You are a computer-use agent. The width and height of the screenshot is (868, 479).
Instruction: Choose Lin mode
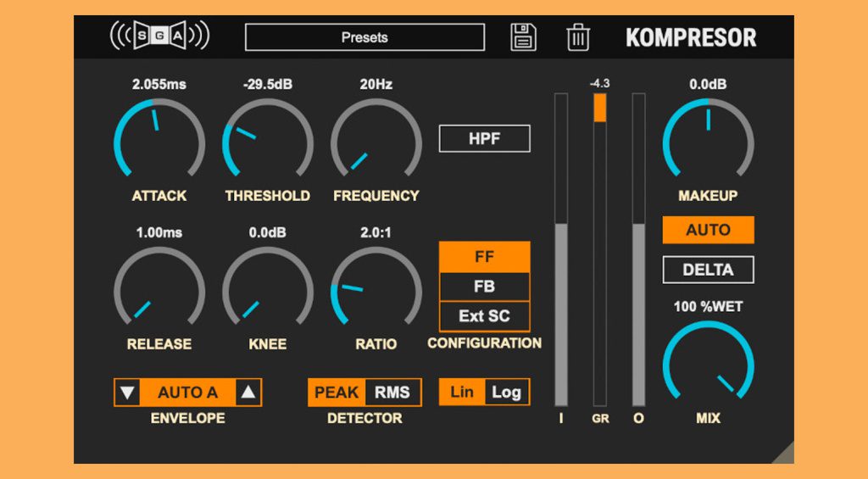click(x=462, y=392)
